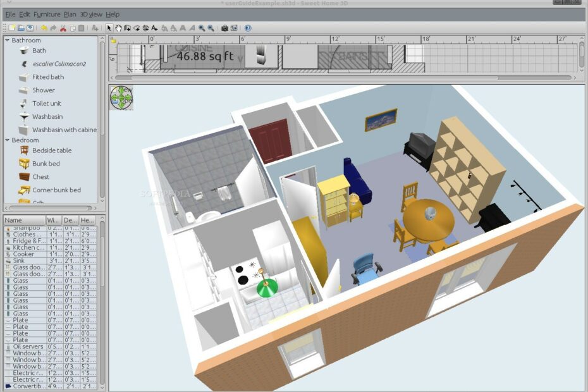Viewport: 588px width, 392px height.
Task: Select Chest in the catalog
Action: coord(40,176)
